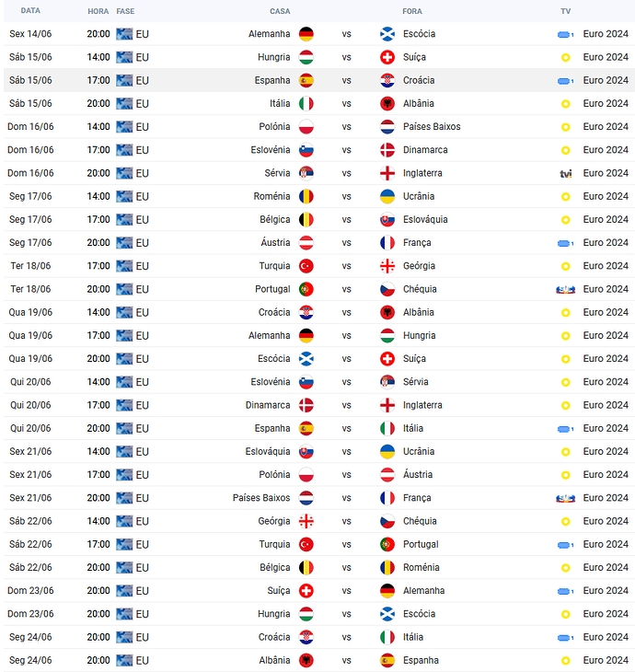635x672 pixels.
Task: Click Germany's flag in the Alemanha vs Escócia match
Action: 306,34
